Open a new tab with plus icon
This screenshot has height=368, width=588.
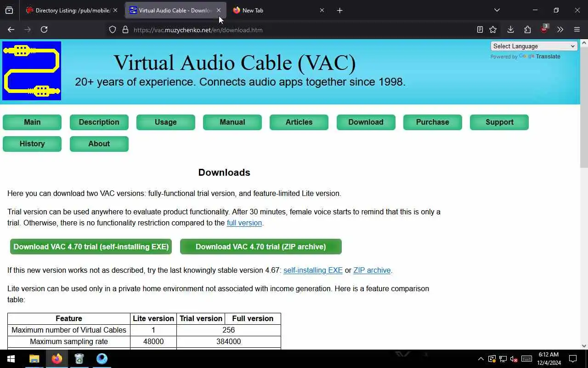point(339,10)
